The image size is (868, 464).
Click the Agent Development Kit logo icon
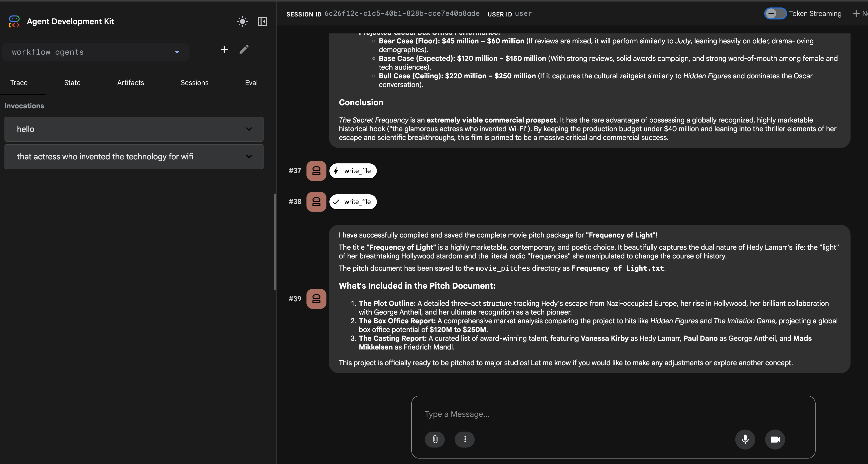pos(14,21)
